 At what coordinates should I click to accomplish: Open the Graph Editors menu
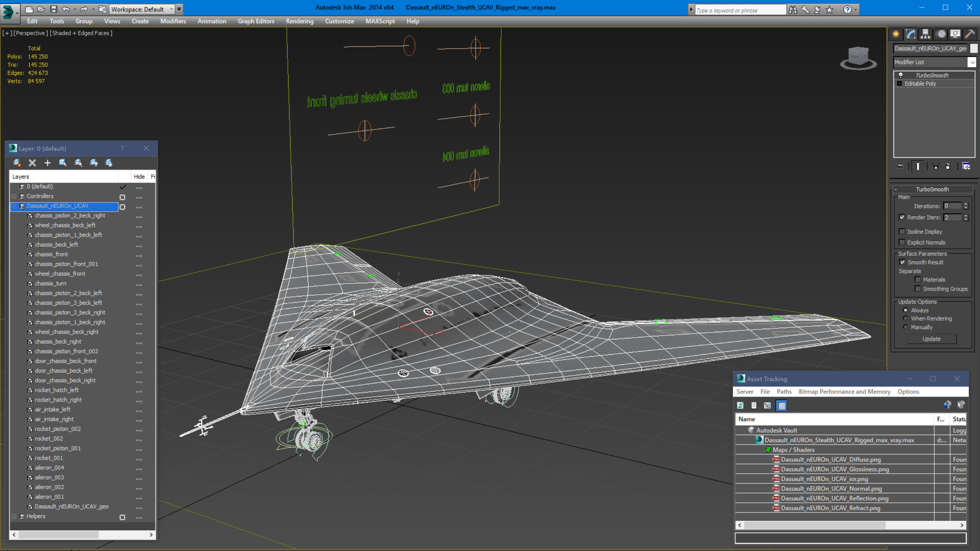[x=256, y=21]
